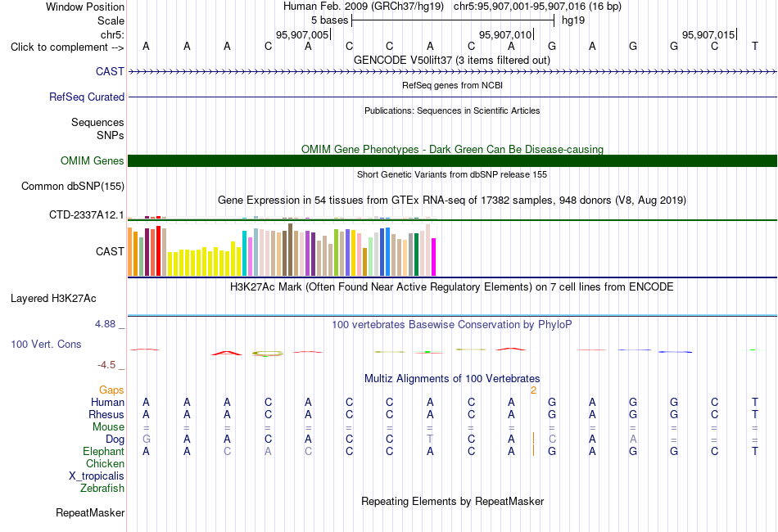Open the Layered H3K27Ac track label
Screen dimensions: 778x532
point(53,299)
